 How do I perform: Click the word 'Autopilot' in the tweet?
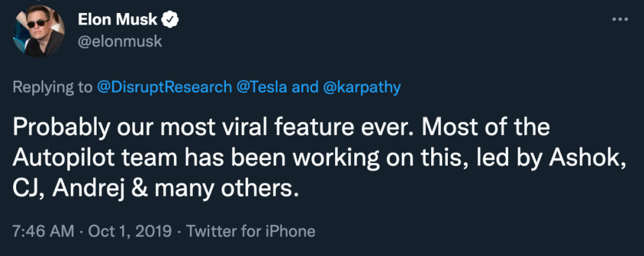61,158
